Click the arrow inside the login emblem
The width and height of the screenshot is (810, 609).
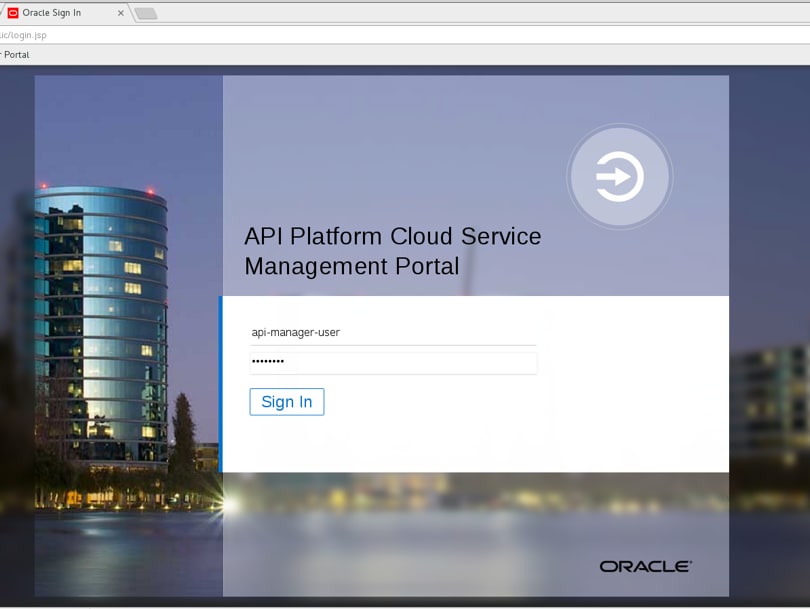(x=619, y=175)
